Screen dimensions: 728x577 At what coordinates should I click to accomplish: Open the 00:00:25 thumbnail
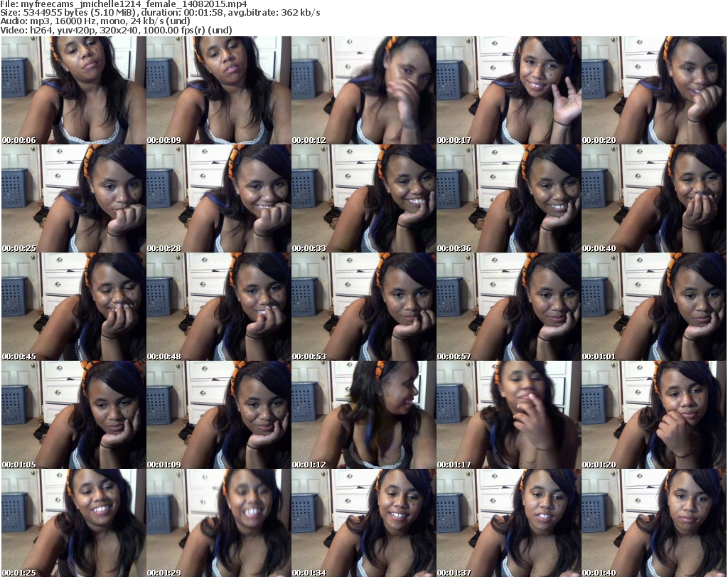pos(74,198)
